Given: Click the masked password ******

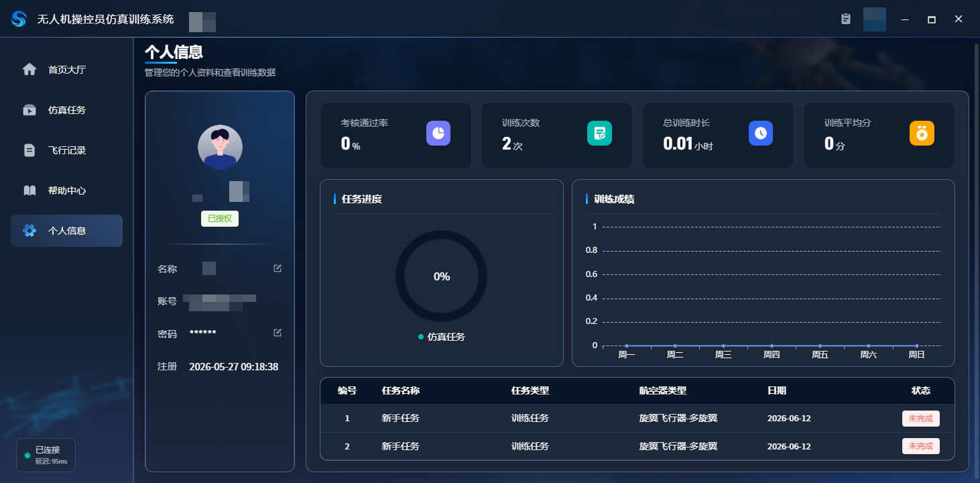Looking at the screenshot, I should [203, 333].
